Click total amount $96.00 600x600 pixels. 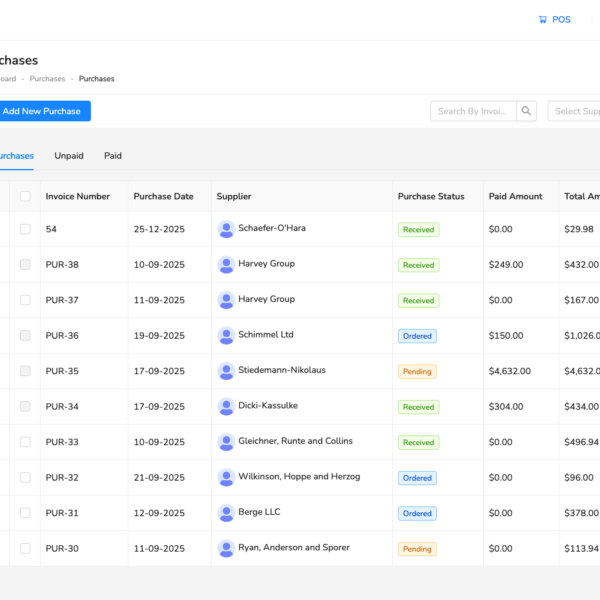[x=579, y=478]
